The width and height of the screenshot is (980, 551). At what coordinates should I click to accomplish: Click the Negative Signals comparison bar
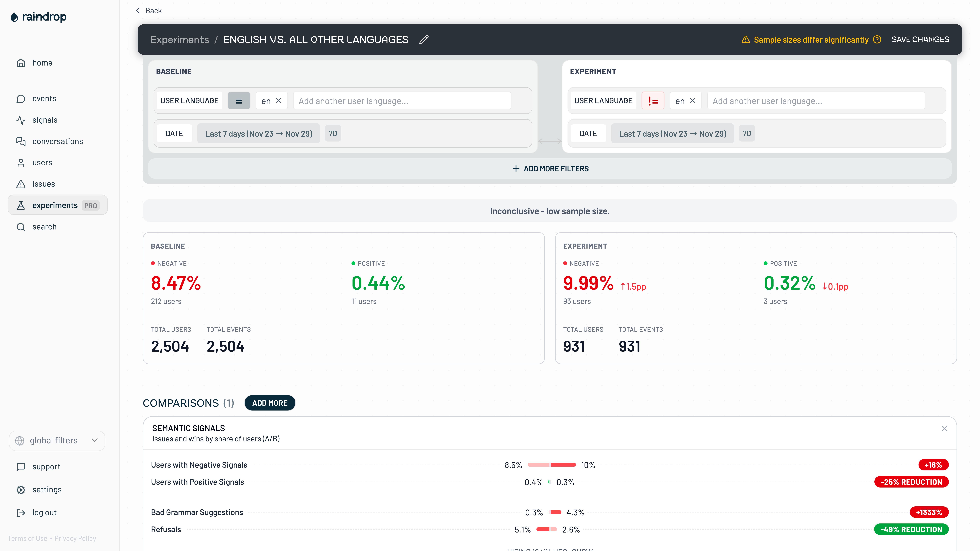(x=552, y=465)
